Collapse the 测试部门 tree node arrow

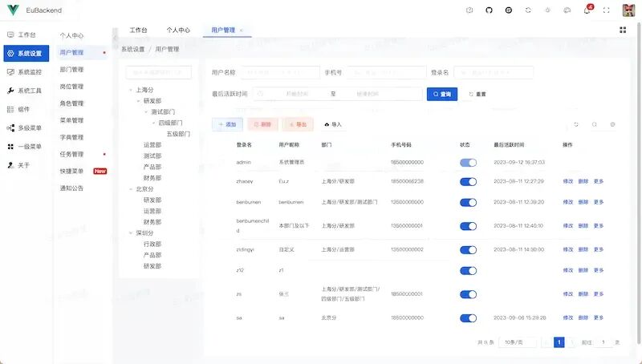pyautogui.click(x=146, y=112)
